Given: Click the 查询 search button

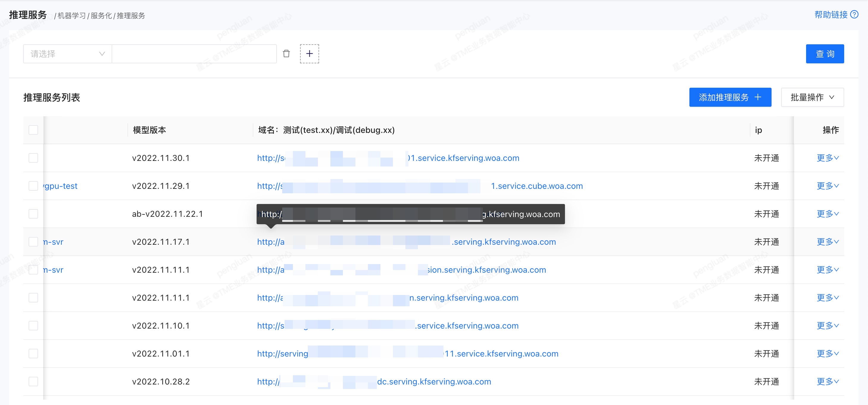Looking at the screenshot, I should 825,54.
